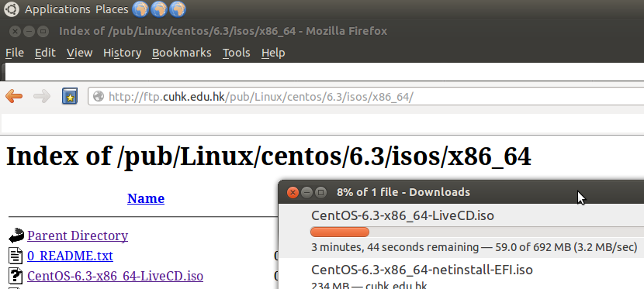This screenshot has height=289, width=644.
Task: Minimize the Downloads window
Action: click(x=306, y=192)
